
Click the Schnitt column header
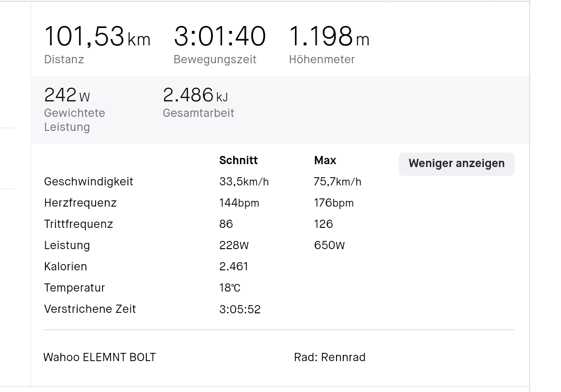pos(238,161)
